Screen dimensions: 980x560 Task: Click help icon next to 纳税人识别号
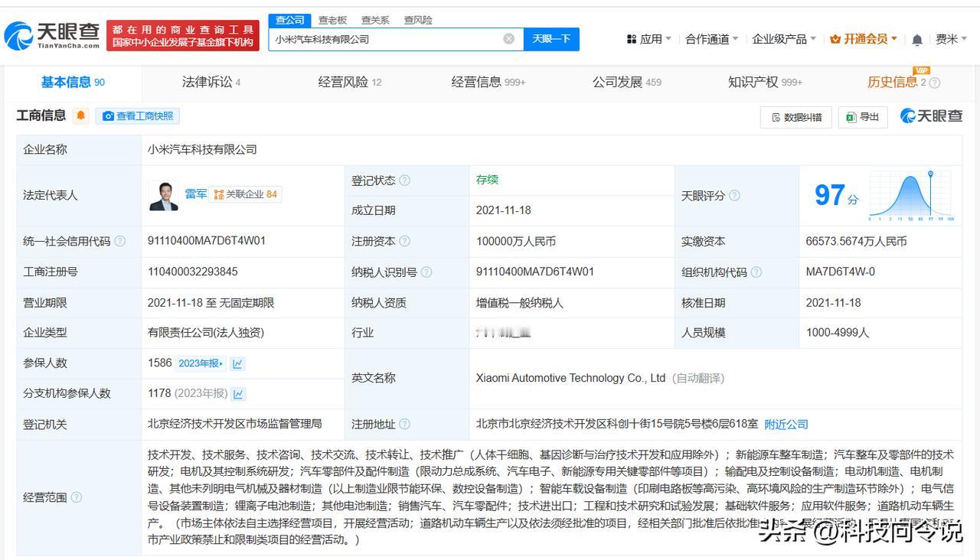(x=426, y=272)
